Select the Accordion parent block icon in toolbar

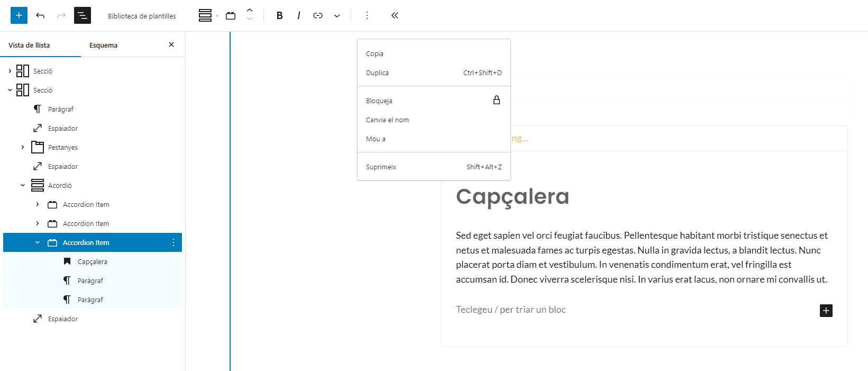205,15
